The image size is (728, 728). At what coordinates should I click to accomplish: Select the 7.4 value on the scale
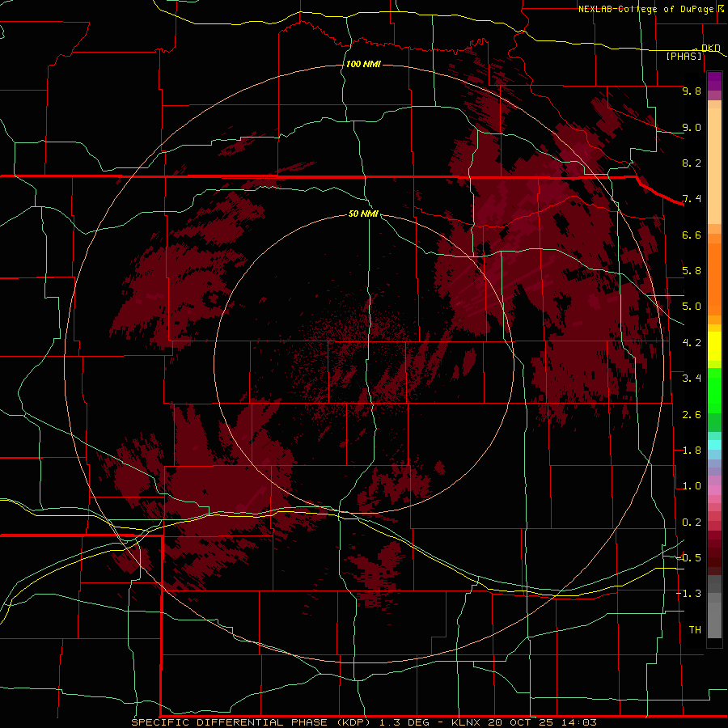pyautogui.click(x=692, y=199)
